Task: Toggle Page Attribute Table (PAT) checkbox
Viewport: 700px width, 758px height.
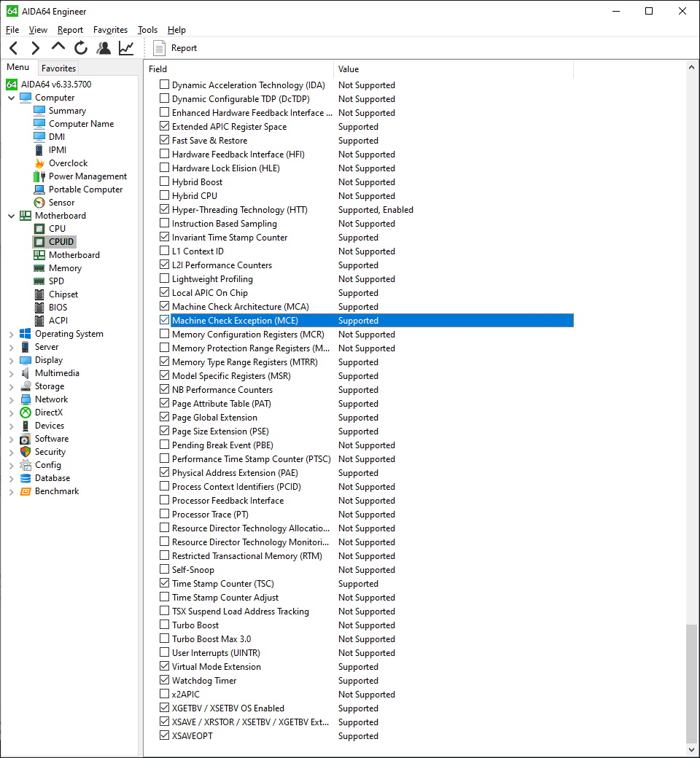Action: tap(165, 403)
